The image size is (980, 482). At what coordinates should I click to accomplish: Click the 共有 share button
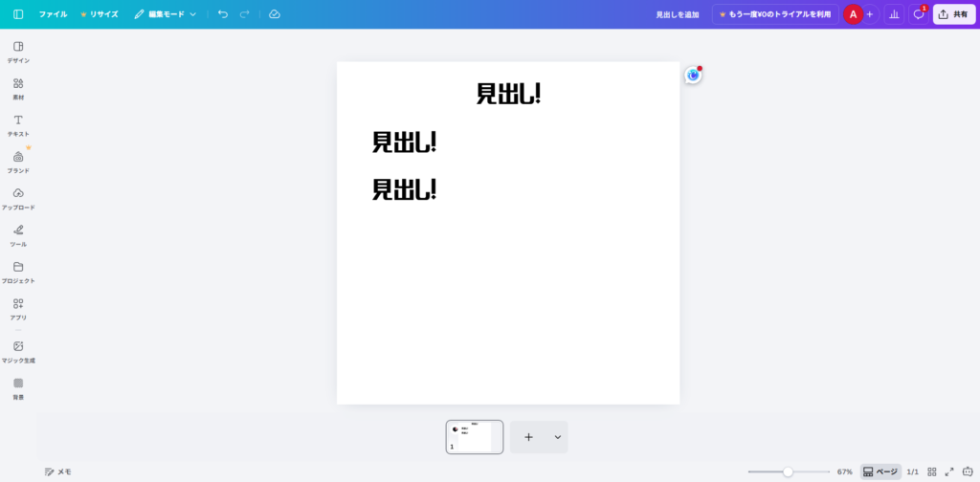pyautogui.click(x=954, y=14)
